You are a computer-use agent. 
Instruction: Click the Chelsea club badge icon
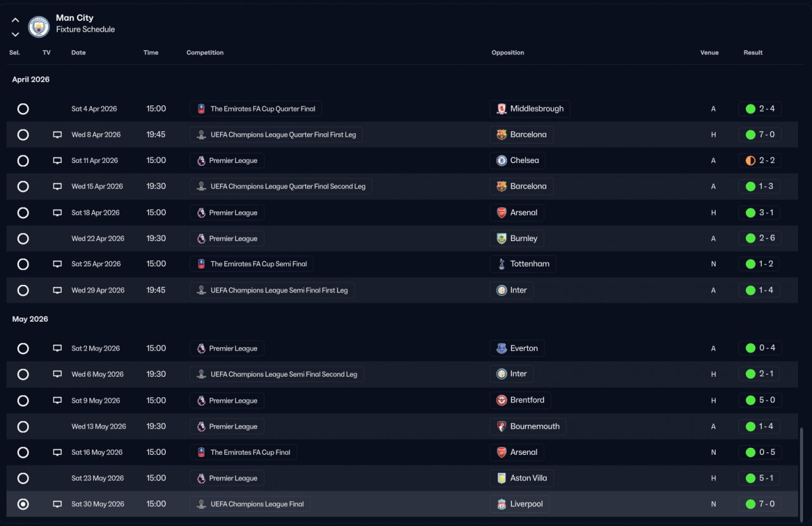point(502,161)
